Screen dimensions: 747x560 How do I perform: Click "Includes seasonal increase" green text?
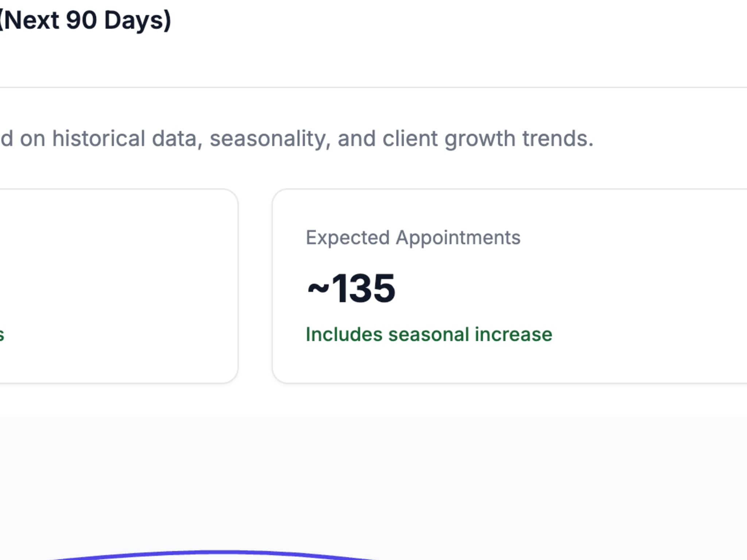(x=429, y=334)
